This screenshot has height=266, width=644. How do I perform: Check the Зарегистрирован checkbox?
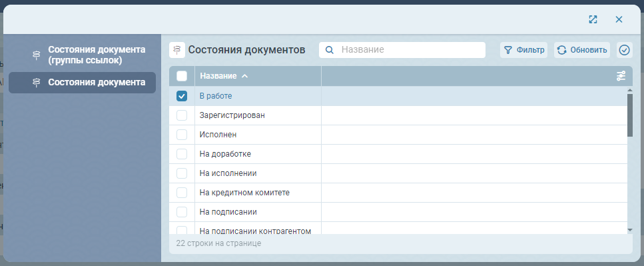click(182, 115)
